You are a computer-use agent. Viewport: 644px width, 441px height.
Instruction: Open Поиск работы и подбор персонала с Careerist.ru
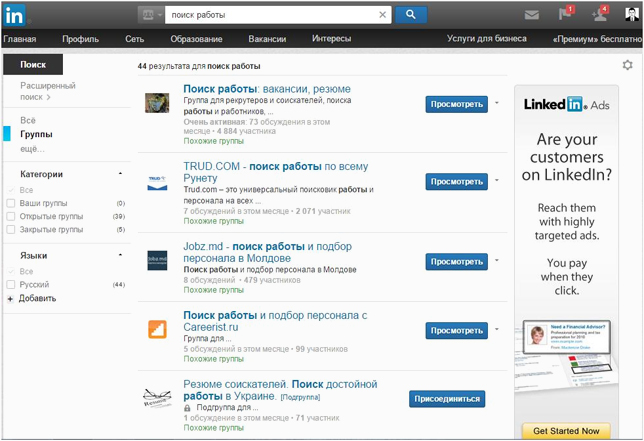[275, 321]
